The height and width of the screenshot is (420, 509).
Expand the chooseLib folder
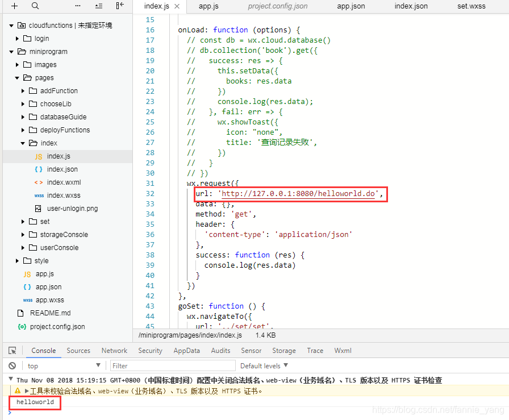point(23,104)
